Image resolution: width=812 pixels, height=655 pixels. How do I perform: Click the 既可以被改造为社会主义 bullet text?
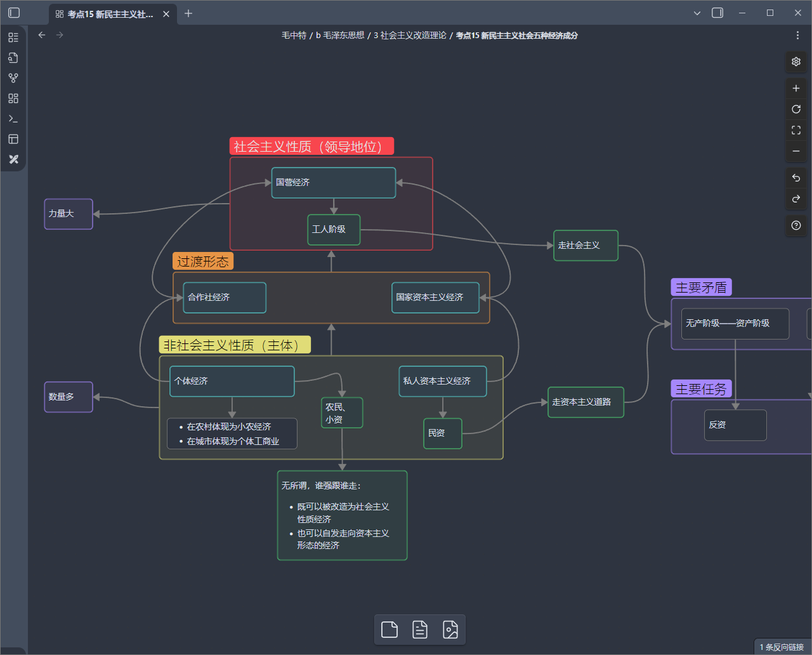click(x=343, y=513)
